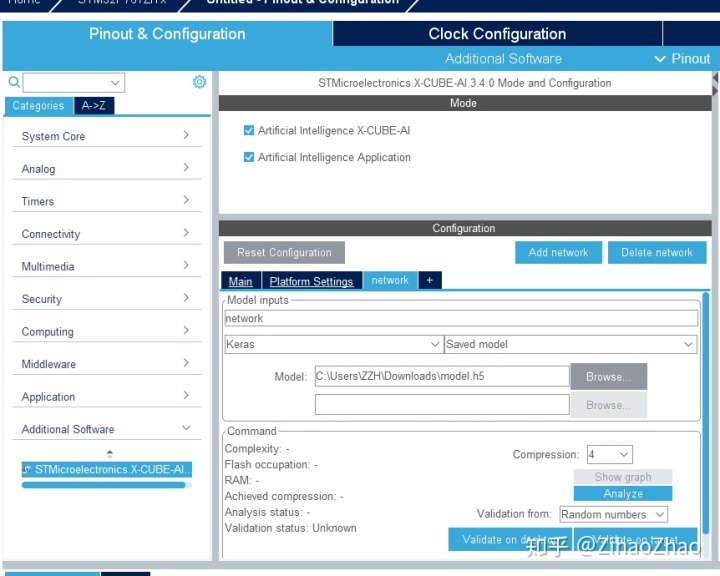The width and height of the screenshot is (720, 576).
Task: Expand System Core category
Action: (107, 136)
